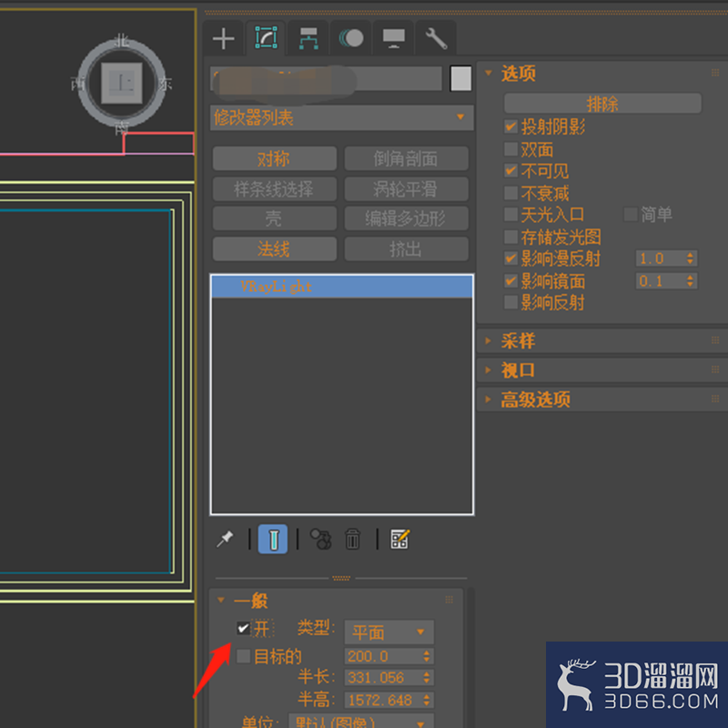The width and height of the screenshot is (728, 728).
Task: Click the 影响镜面 0.1 value field
Action: (660, 280)
